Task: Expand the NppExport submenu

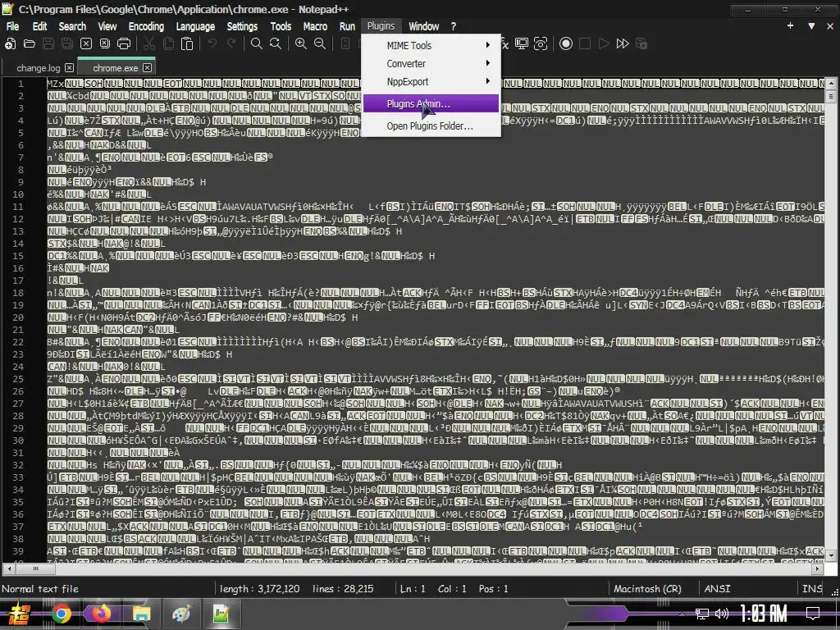Action: (x=431, y=82)
